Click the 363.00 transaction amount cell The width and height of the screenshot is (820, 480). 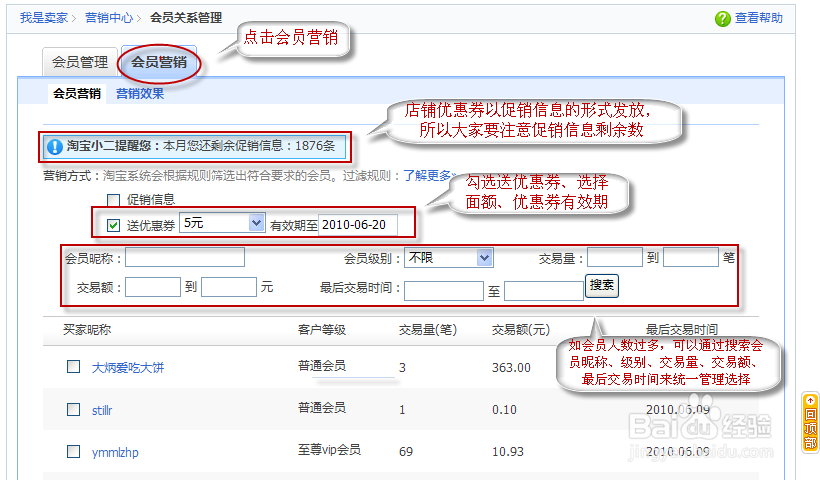point(511,368)
